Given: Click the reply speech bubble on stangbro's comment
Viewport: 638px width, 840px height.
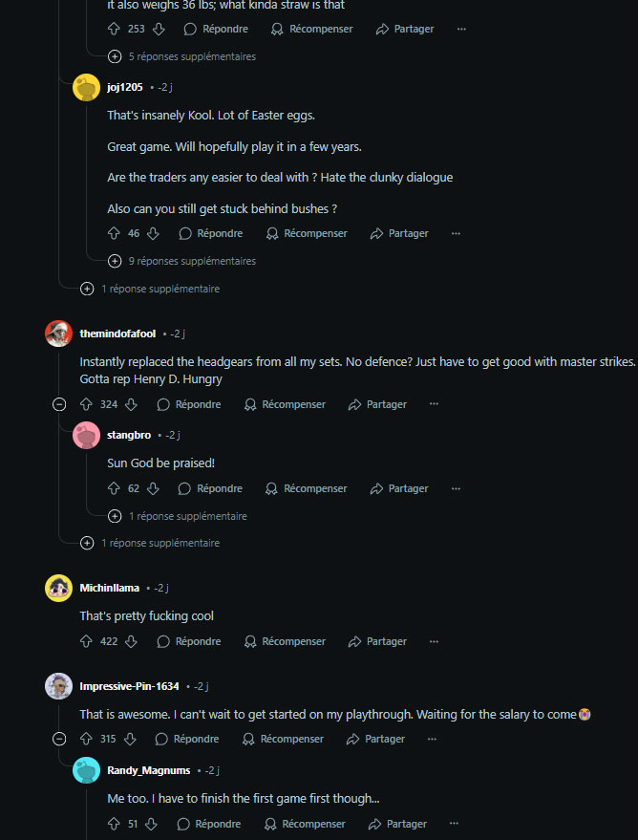Looking at the screenshot, I should (x=183, y=488).
